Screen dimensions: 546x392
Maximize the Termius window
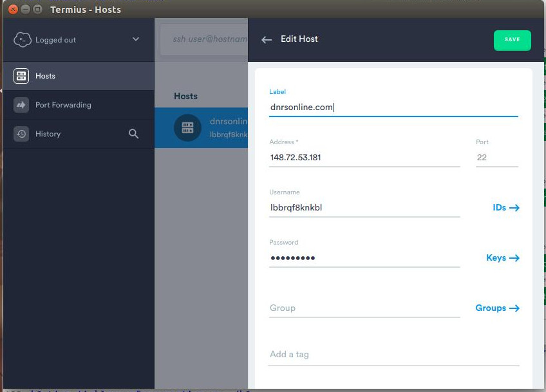click(37, 10)
